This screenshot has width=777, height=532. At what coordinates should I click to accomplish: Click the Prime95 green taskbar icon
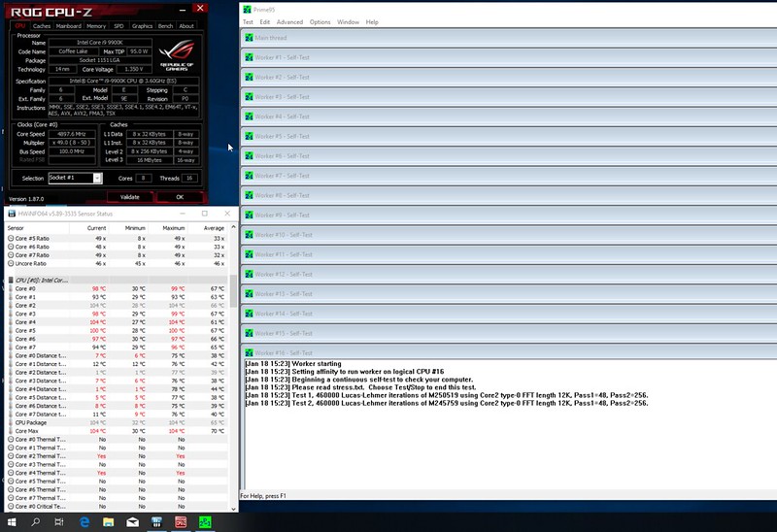205,522
